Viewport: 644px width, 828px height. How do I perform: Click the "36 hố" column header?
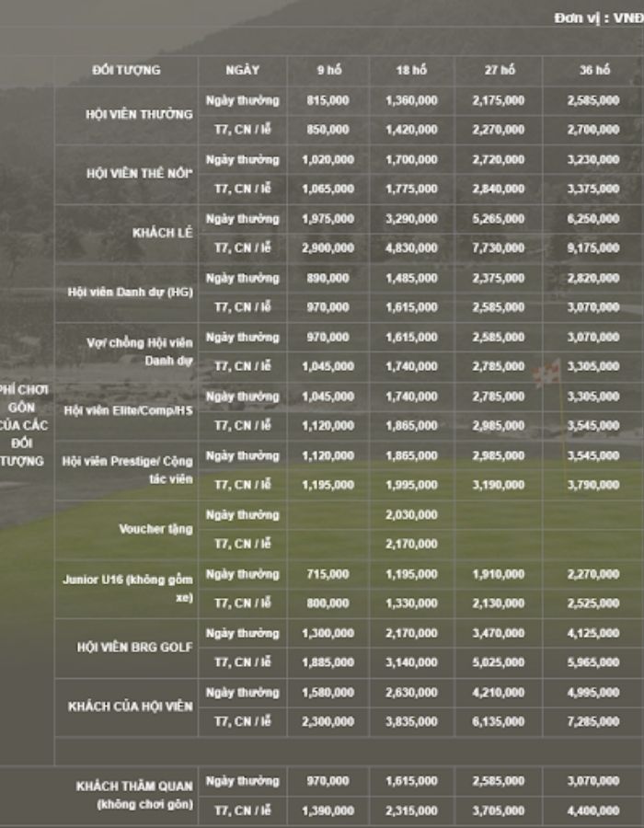[x=593, y=70]
